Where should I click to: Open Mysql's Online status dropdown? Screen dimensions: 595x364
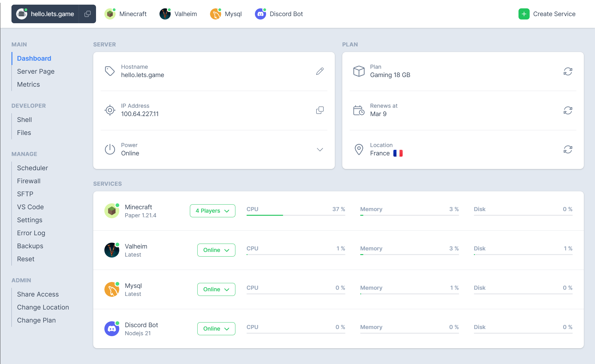click(216, 289)
